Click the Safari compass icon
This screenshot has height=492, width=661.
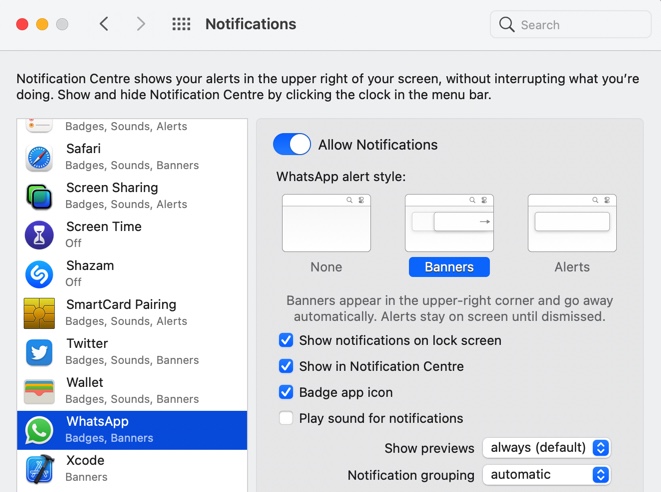[39, 158]
